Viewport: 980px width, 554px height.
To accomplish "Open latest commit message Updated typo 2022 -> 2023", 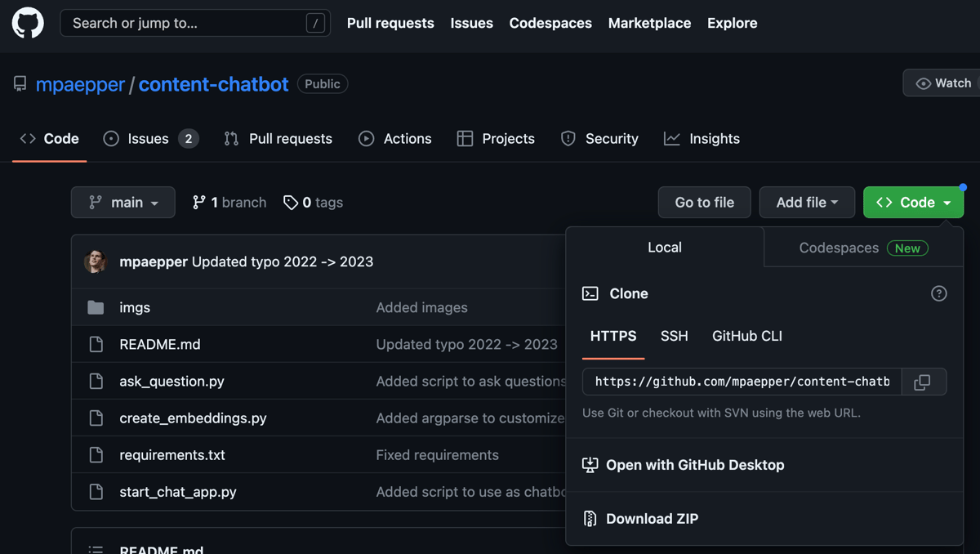I will tap(283, 261).
